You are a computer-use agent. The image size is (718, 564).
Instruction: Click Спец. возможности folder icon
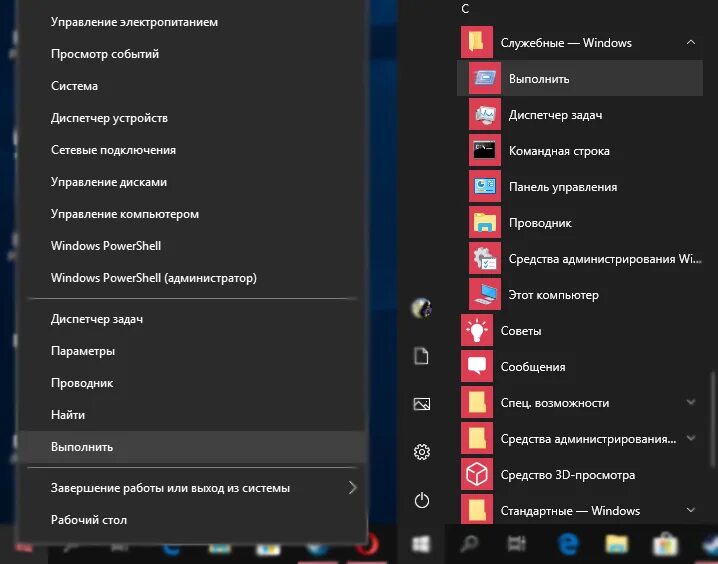click(x=477, y=403)
